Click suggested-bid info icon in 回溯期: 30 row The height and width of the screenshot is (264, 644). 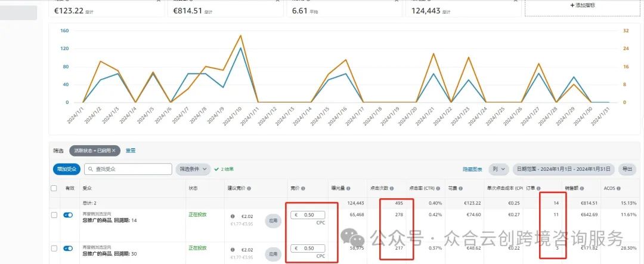click(233, 250)
